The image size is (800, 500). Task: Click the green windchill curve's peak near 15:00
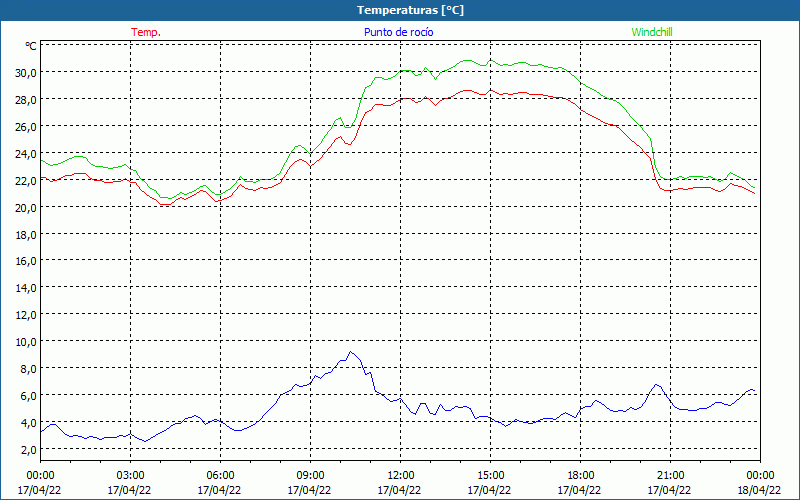pos(491,60)
